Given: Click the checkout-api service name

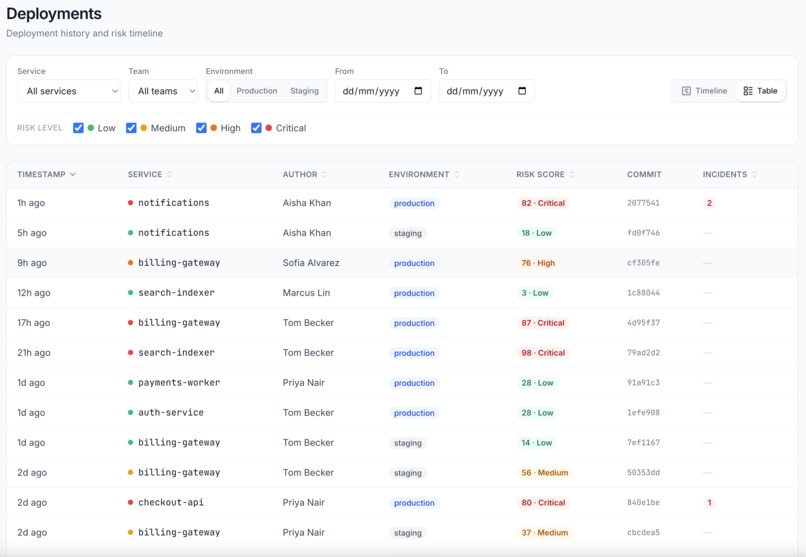Looking at the screenshot, I should point(171,503).
